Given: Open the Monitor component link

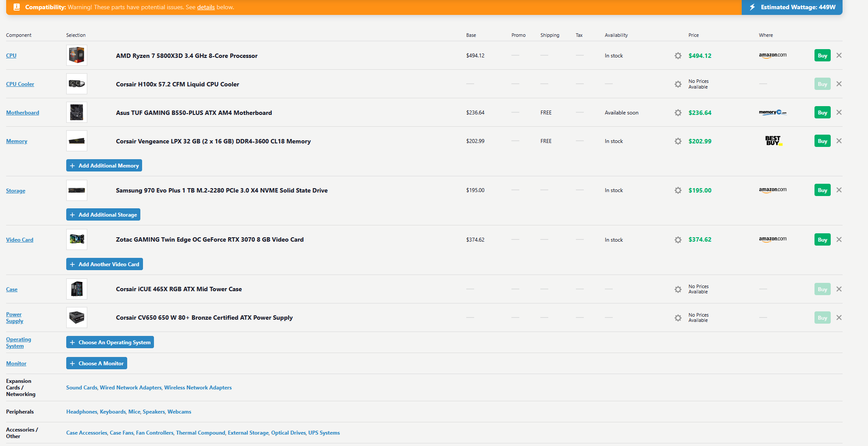Looking at the screenshot, I should [x=16, y=364].
